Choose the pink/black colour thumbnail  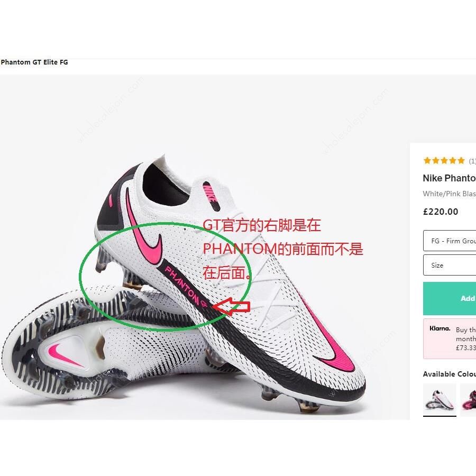(x=469, y=399)
